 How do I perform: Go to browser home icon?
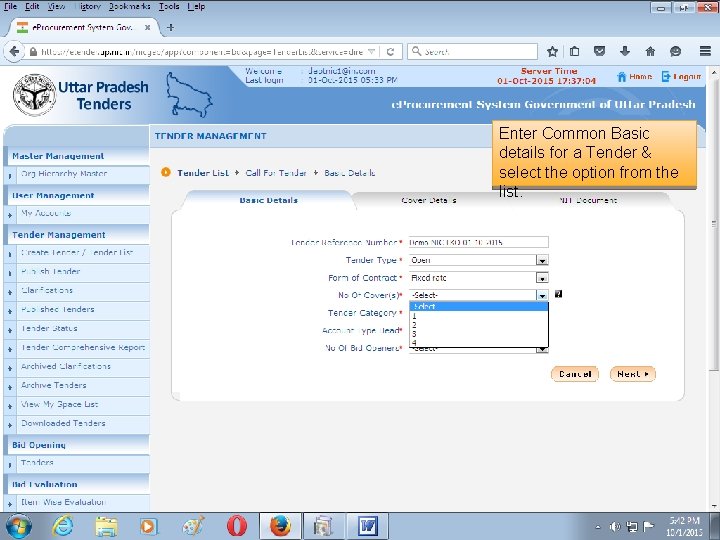pyautogui.click(x=650, y=51)
